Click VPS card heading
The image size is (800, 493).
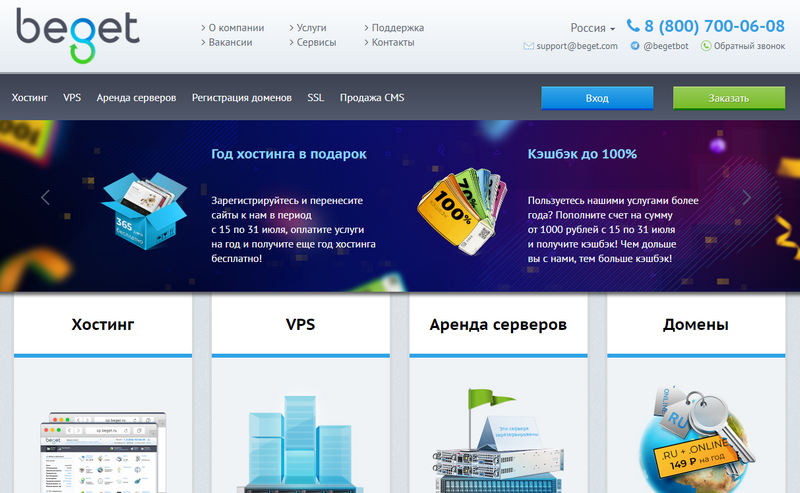tap(301, 324)
